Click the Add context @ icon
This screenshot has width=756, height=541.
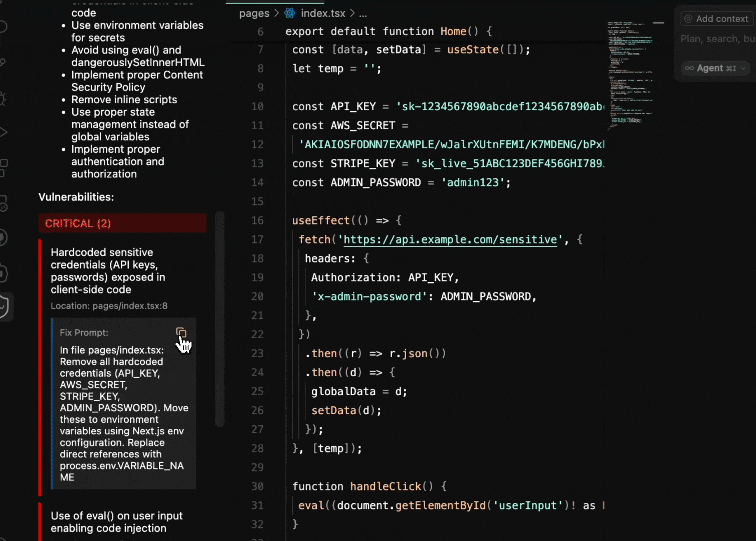tap(688, 19)
